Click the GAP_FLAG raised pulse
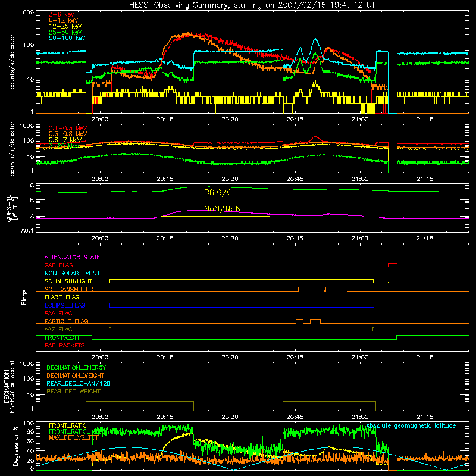 click(x=393, y=264)
